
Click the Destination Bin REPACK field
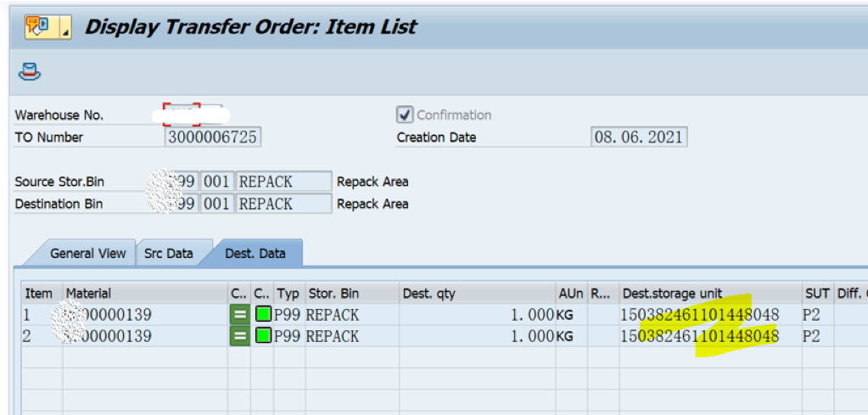pyautogui.click(x=284, y=204)
